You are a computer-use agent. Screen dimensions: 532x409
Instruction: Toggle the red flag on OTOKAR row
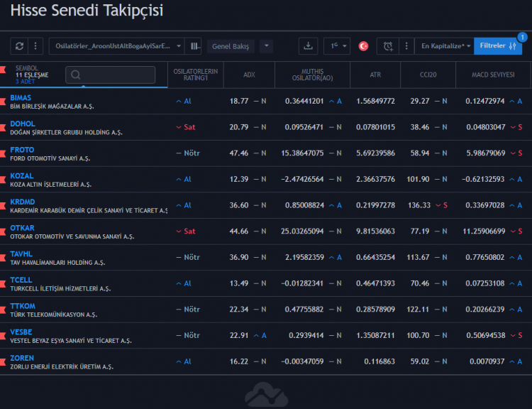(x=4, y=229)
